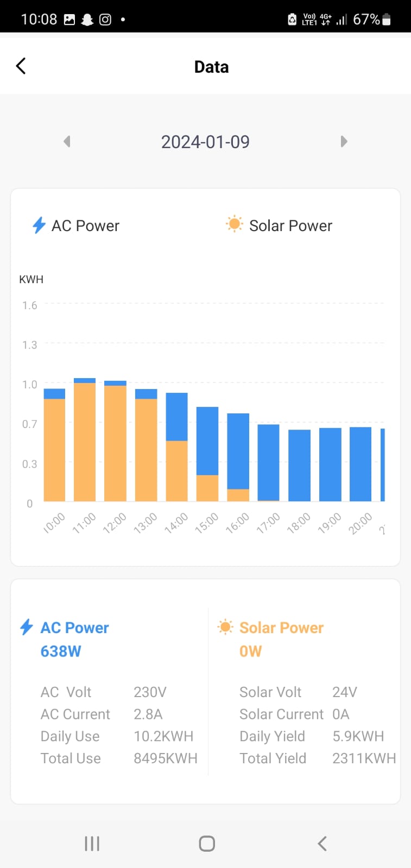Tap the Daily Yield 5.9KWH value
This screenshot has height=868, width=411.
coord(358,736)
